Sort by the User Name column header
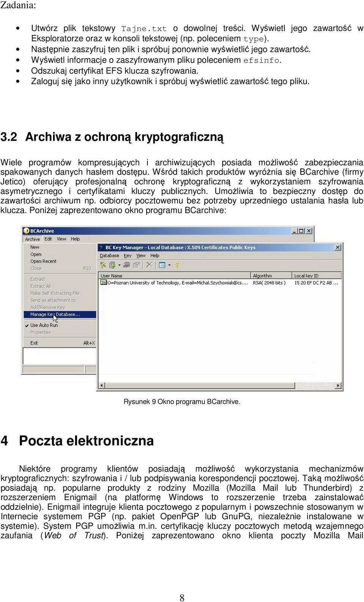Screen dimensions: 364x602 coord(174,276)
